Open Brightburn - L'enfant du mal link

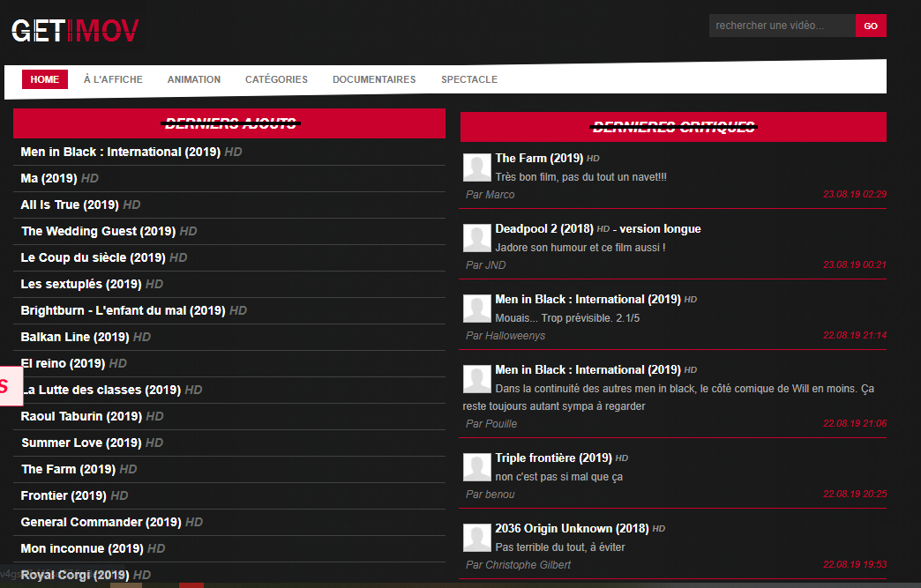[123, 310]
